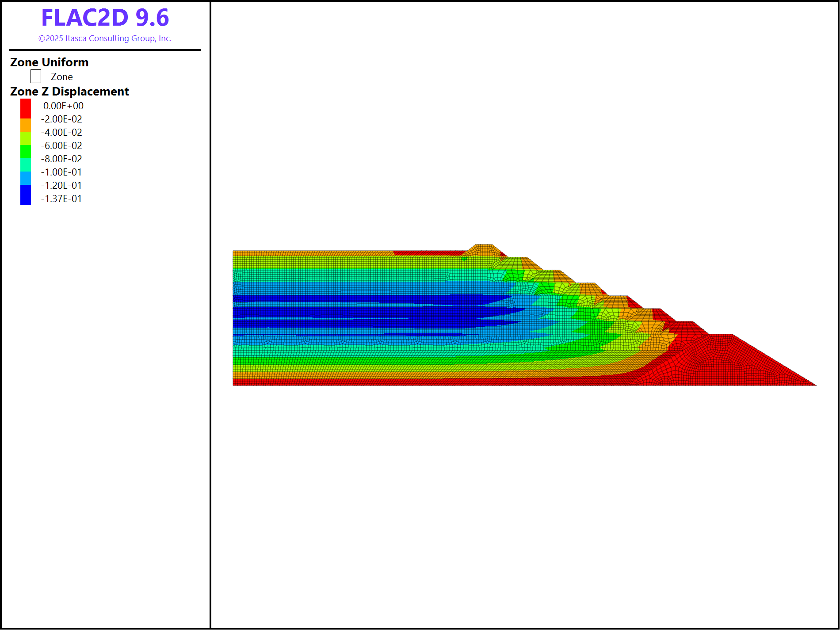
Task: Click the Itasca Consulting Group copyright text
Action: pyautogui.click(x=105, y=38)
